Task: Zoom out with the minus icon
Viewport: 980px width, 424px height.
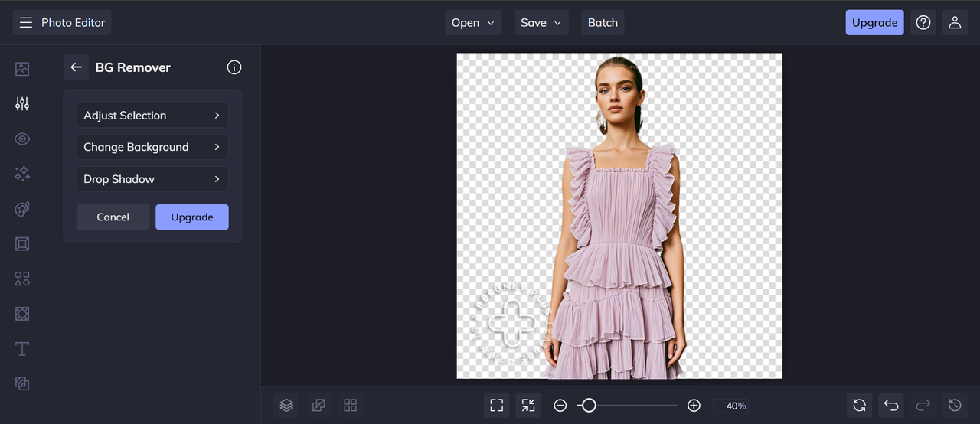Action: pos(560,406)
